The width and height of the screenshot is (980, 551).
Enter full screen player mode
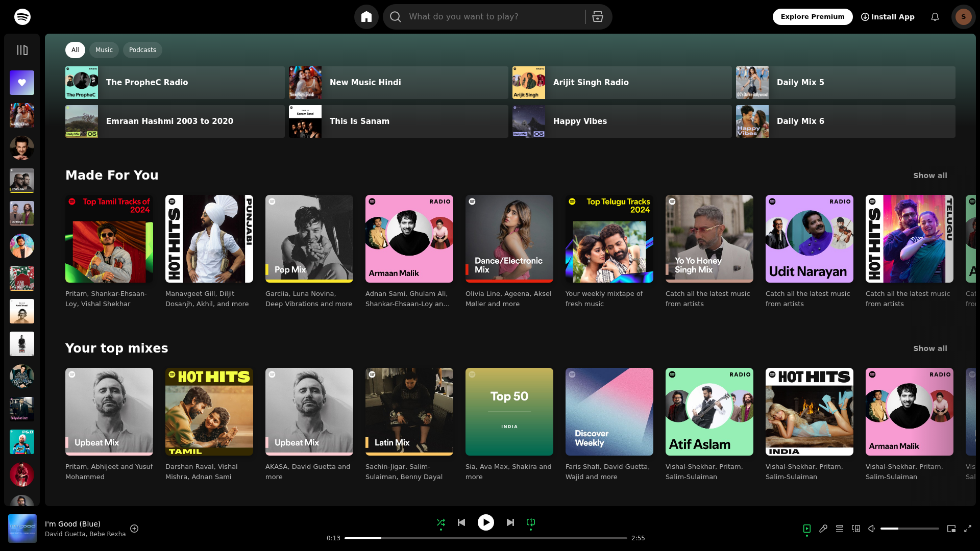[x=968, y=529]
